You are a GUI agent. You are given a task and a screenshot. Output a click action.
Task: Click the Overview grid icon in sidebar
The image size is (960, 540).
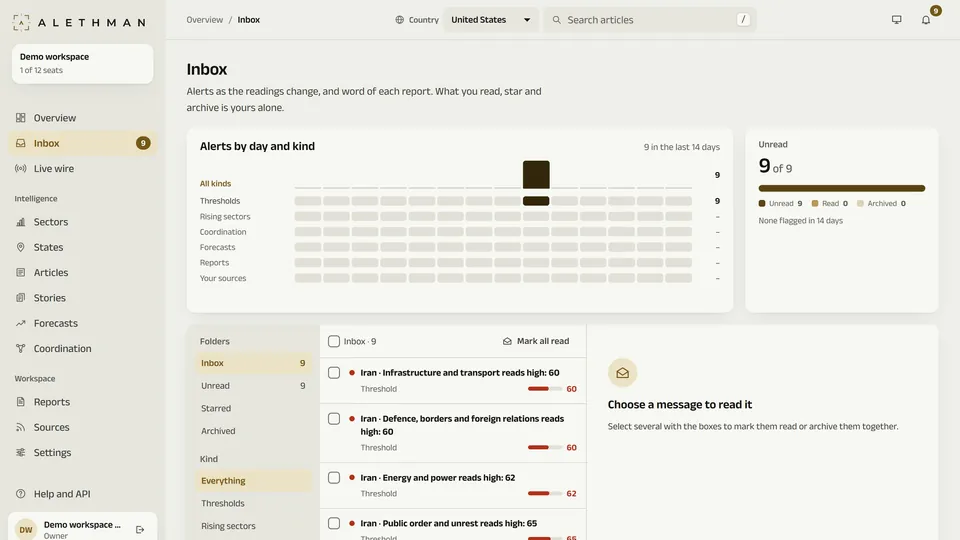point(21,118)
